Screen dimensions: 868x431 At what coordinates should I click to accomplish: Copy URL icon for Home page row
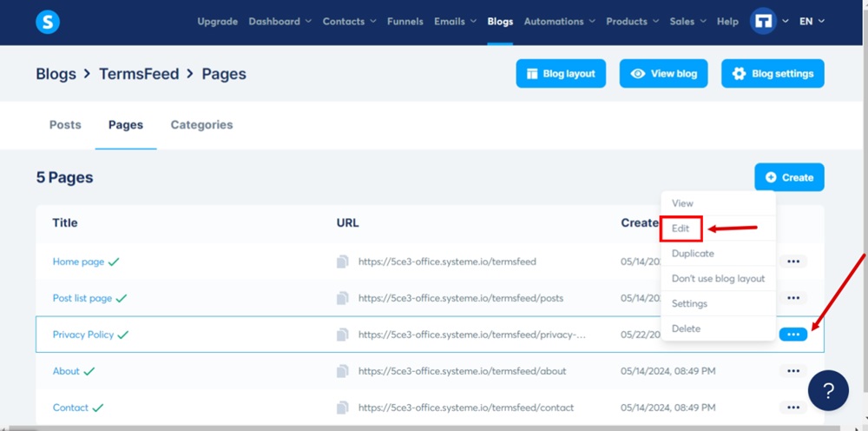tap(343, 262)
